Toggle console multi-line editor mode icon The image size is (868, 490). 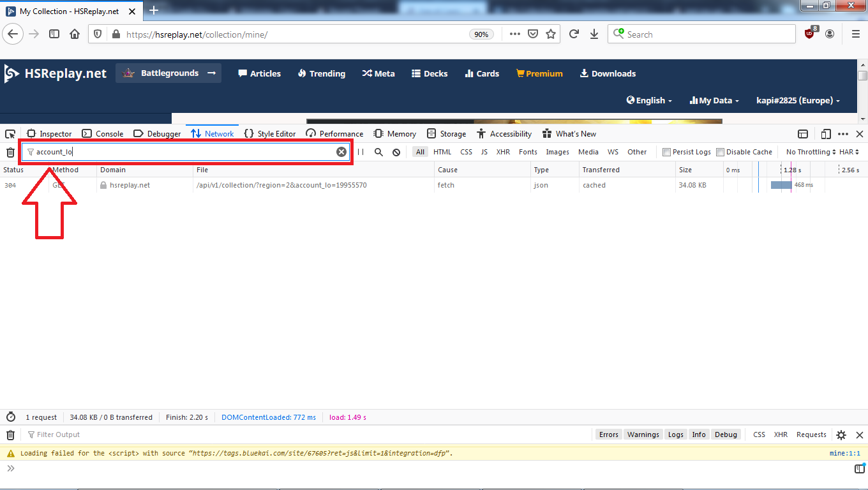tap(860, 468)
